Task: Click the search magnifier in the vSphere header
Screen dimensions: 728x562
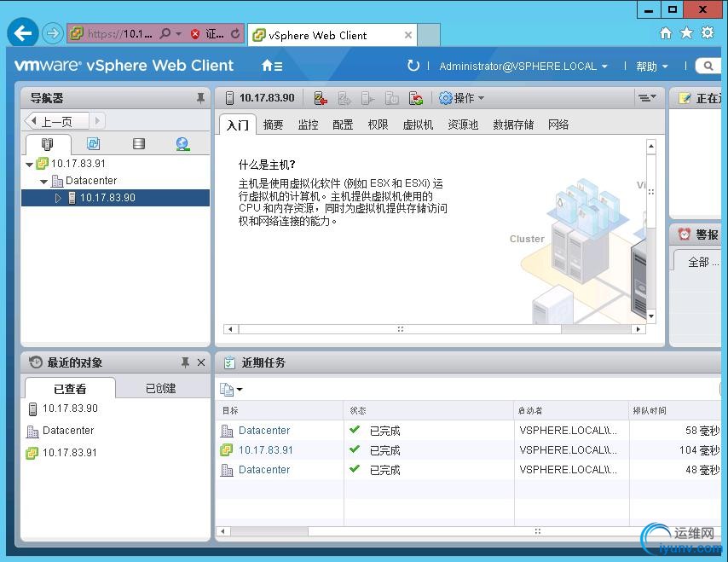Action: (x=708, y=66)
